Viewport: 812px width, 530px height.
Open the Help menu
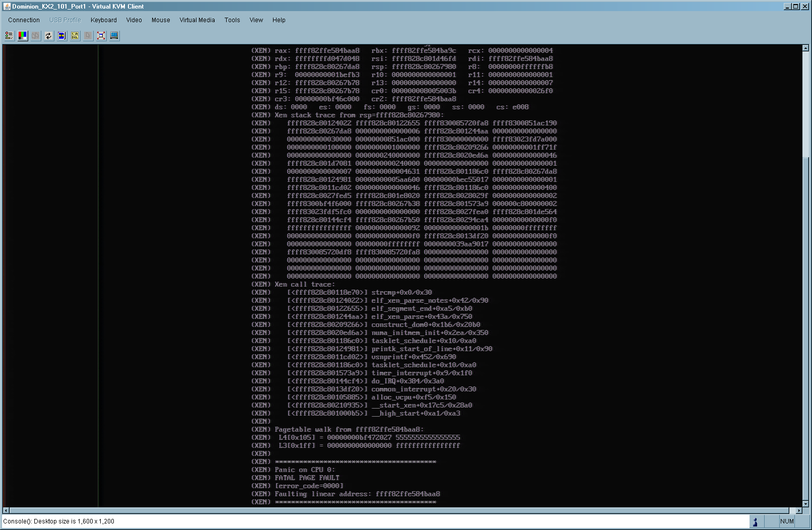279,20
